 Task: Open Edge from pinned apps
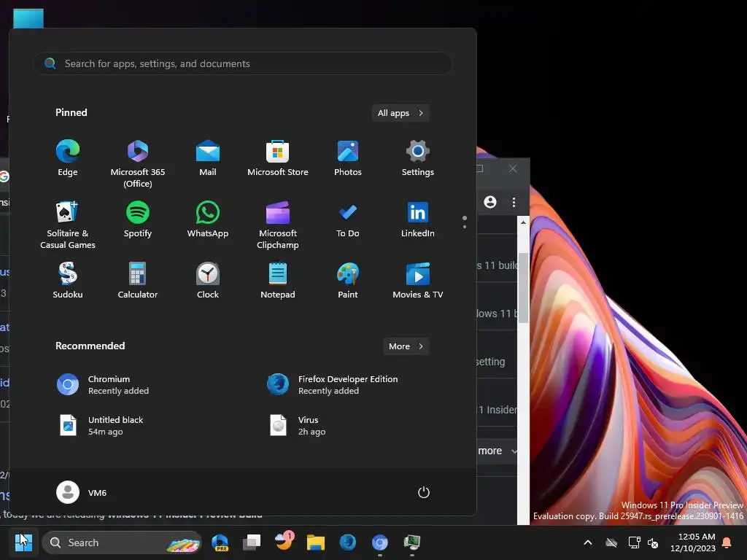[68, 158]
